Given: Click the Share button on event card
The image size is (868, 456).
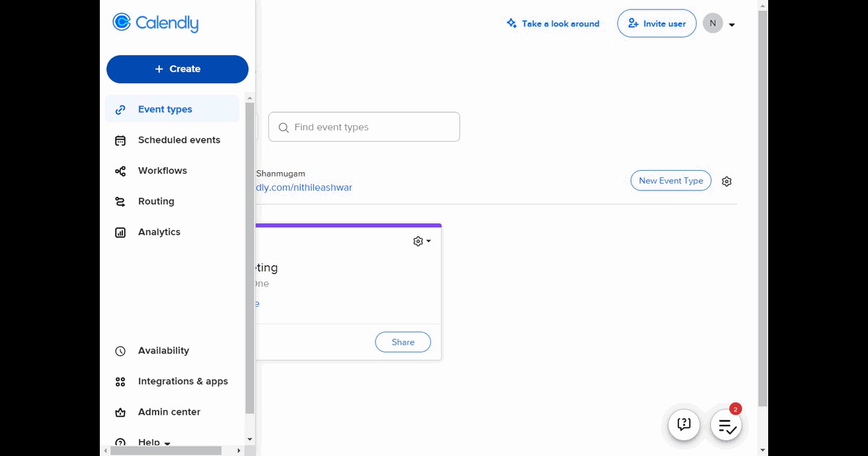Looking at the screenshot, I should (403, 342).
